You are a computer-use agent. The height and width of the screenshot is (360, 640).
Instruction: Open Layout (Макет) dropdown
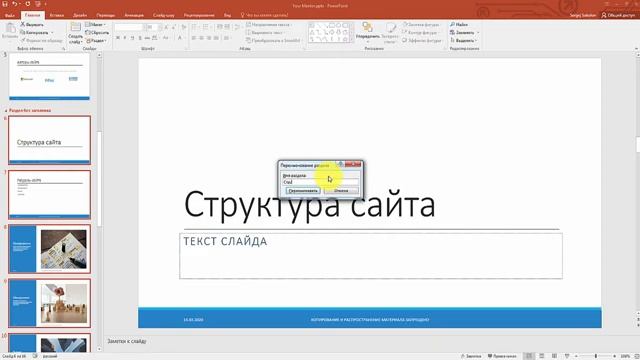[96, 24]
